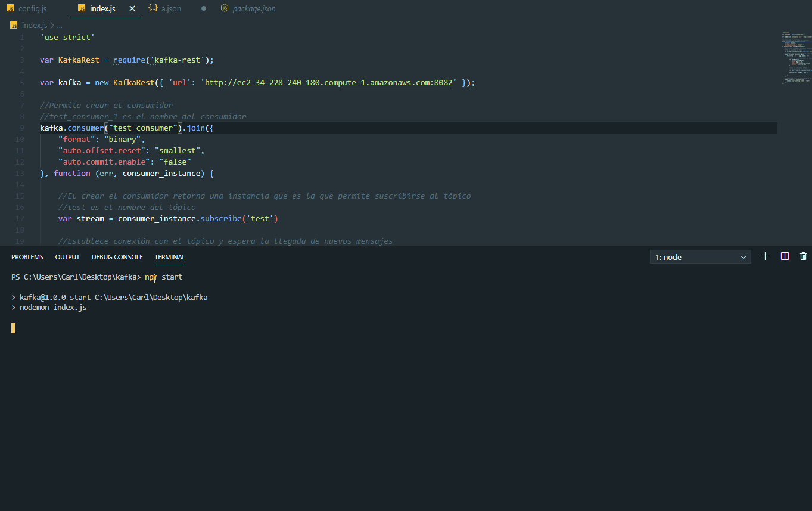Screen dimensions: 812x511
Task: Click the minimap code overview
Action: (795, 58)
